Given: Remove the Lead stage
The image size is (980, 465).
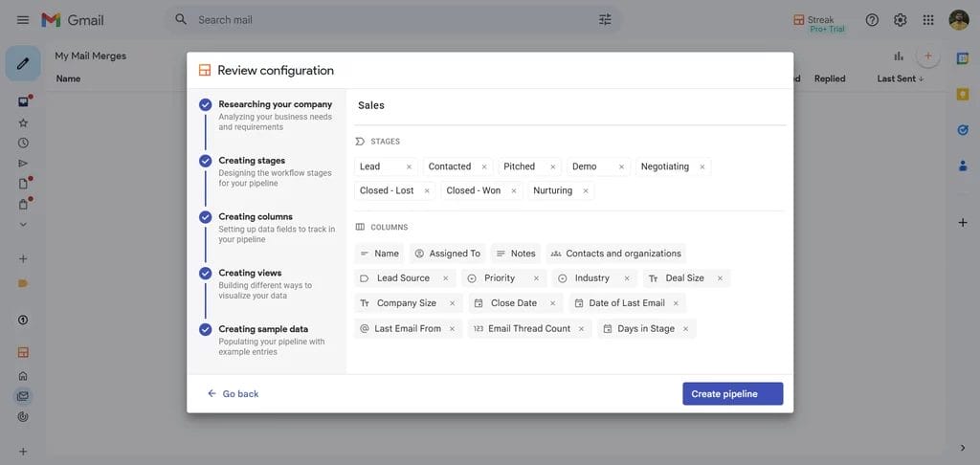Looking at the screenshot, I should (x=409, y=166).
